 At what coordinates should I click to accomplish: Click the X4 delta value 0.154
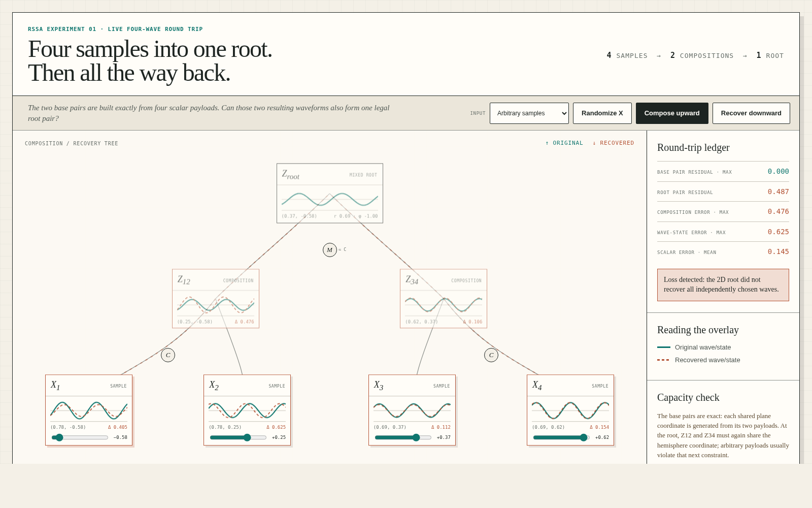pyautogui.click(x=599, y=427)
